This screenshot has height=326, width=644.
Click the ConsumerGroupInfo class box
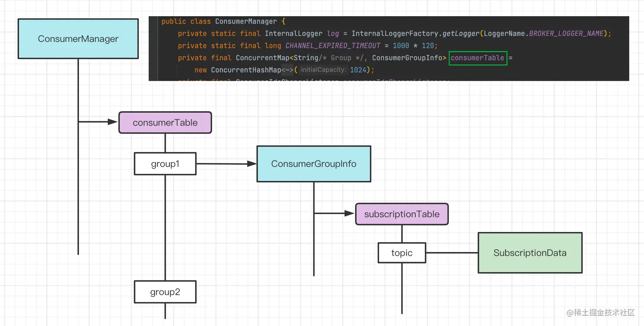[x=313, y=164]
